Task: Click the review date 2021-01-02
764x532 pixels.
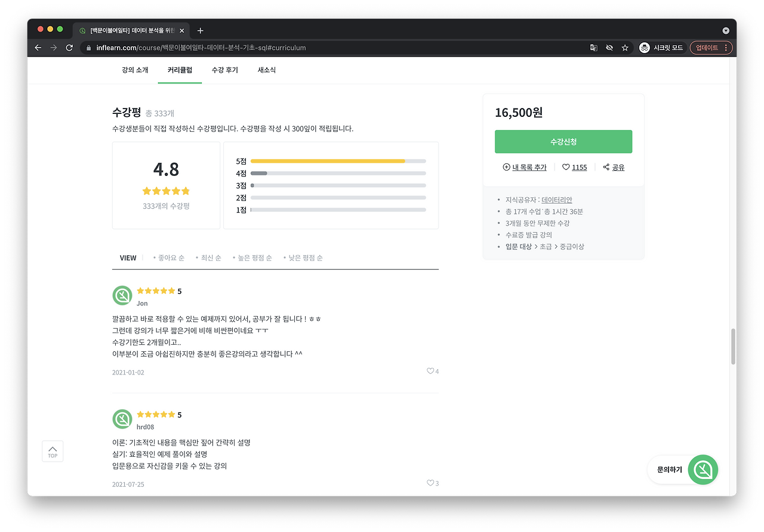Action: 128,373
